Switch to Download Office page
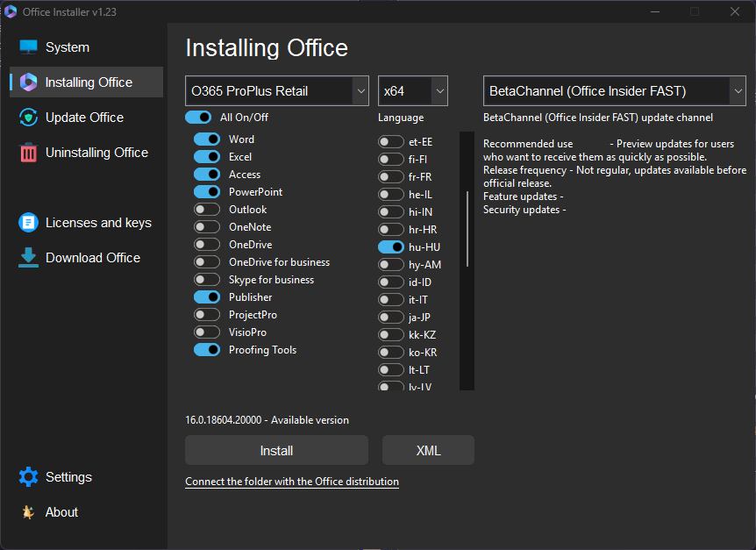Viewport: 756px width, 550px height. (x=93, y=257)
